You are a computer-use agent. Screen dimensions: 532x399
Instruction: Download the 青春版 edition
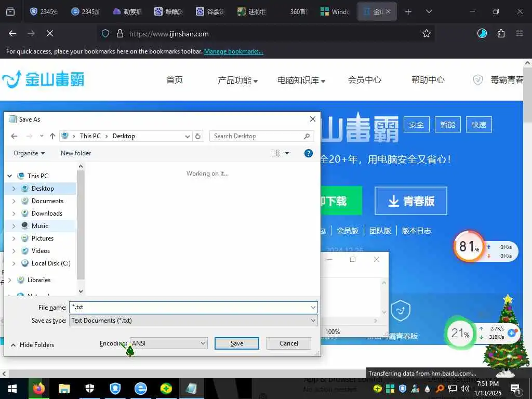click(411, 201)
